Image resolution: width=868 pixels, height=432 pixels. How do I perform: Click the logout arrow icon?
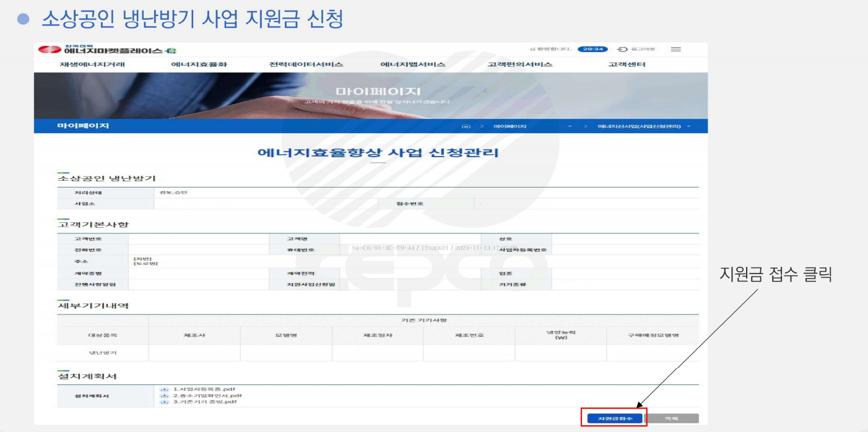(x=623, y=50)
